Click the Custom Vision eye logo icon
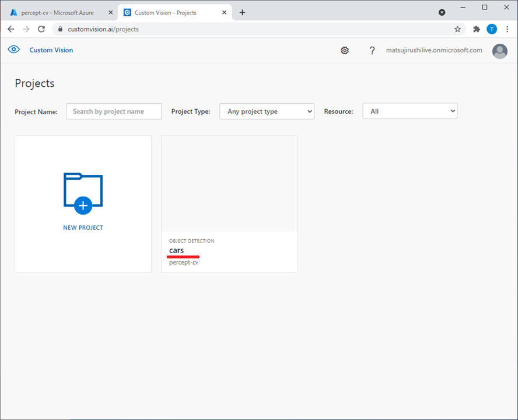This screenshot has width=518, height=420. pos(13,50)
